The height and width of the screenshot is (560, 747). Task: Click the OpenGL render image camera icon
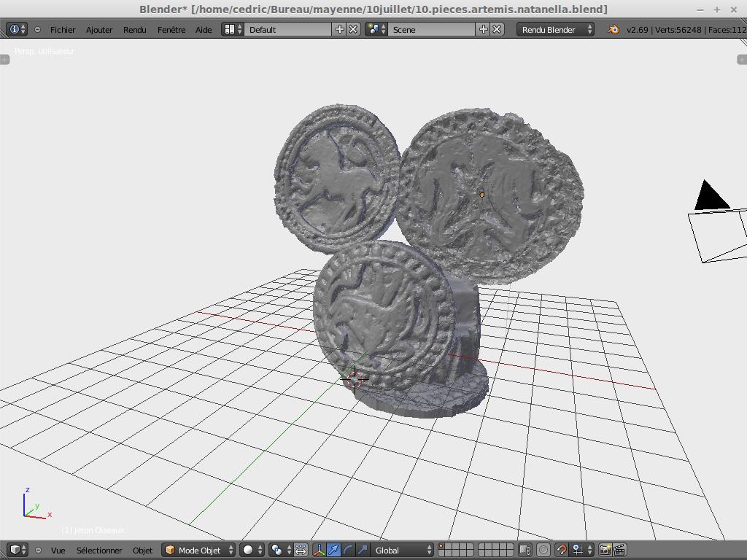pyautogui.click(x=605, y=550)
